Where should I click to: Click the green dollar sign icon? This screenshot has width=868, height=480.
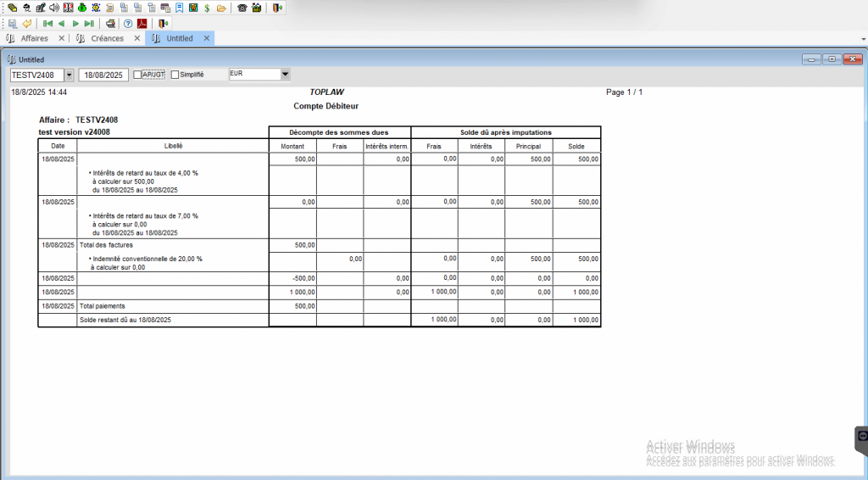point(207,8)
